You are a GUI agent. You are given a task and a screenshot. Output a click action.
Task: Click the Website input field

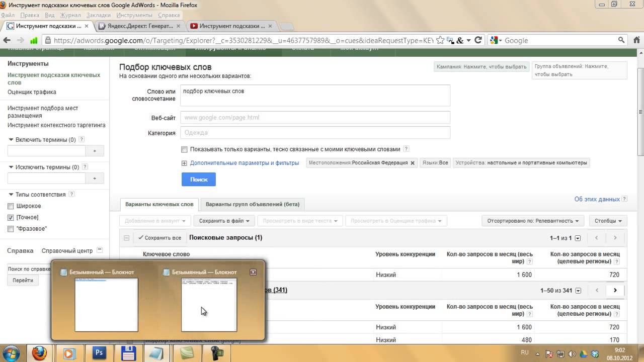[x=315, y=118]
